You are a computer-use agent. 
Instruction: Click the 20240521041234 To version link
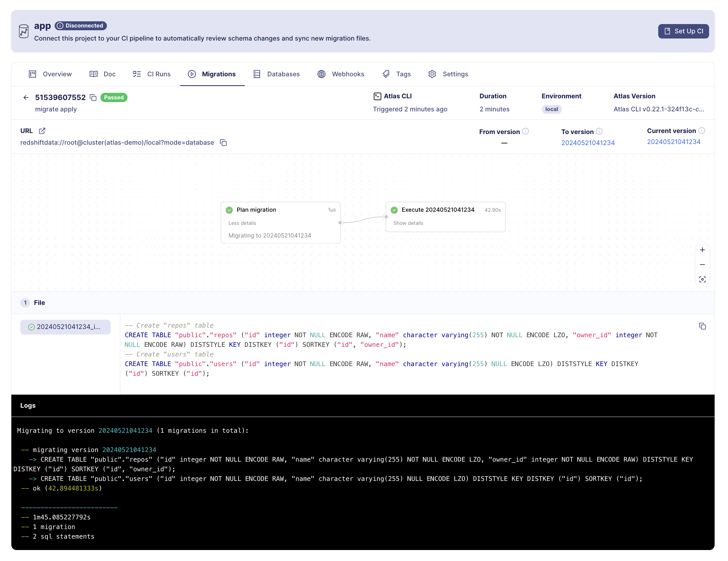coord(587,143)
